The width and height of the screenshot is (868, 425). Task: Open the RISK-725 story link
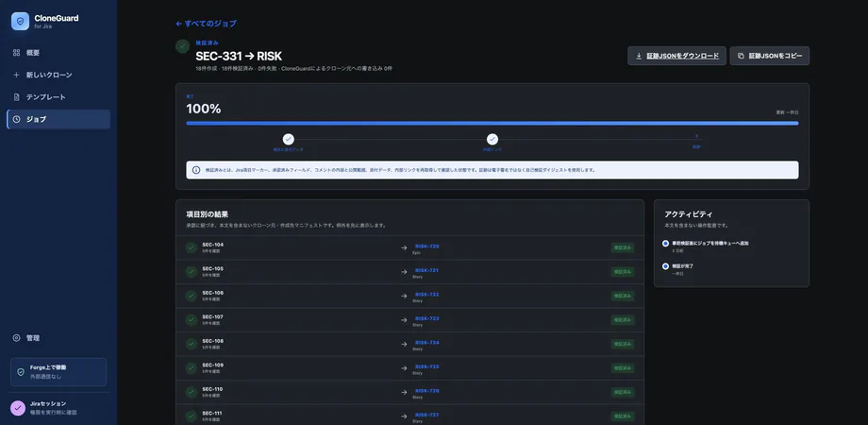(426, 366)
